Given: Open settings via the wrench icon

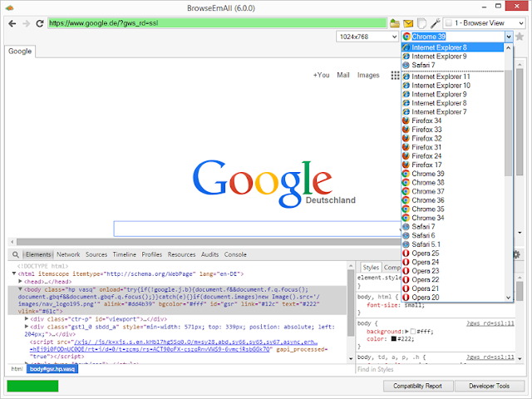Looking at the screenshot, I should point(435,23).
